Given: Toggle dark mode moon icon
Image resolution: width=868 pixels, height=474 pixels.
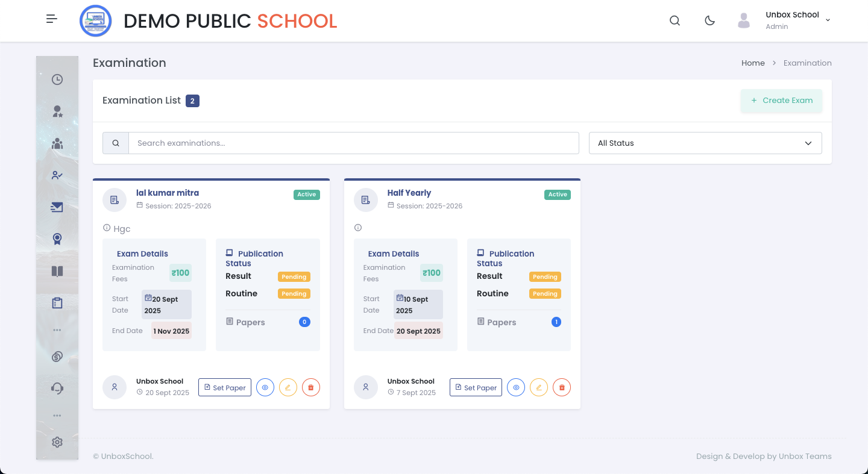Looking at the screenshot, I should (709, 20).
